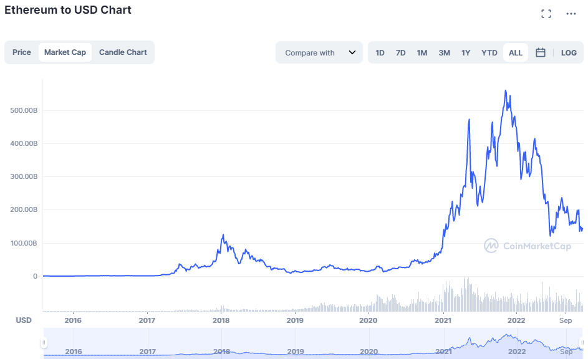Viewport: 588px width, 364px height.
Task: Select the Market Cap tab
Action: [65, 52]
